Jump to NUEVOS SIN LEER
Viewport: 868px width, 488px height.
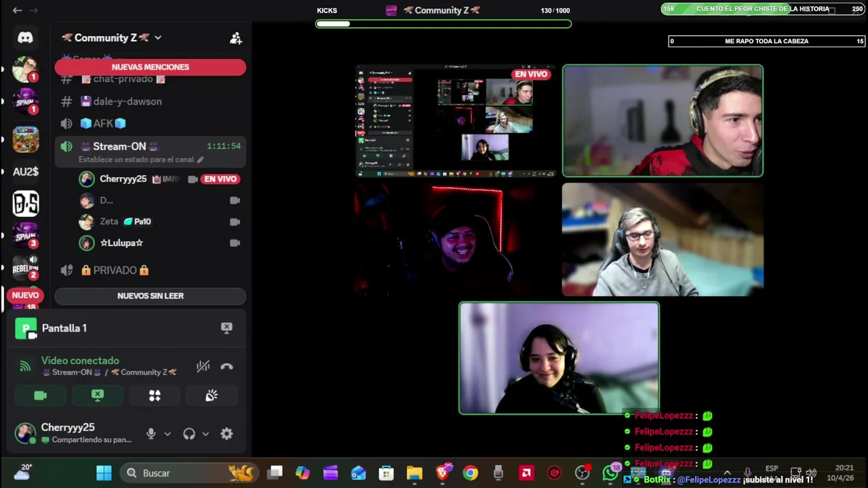(150, 296)
